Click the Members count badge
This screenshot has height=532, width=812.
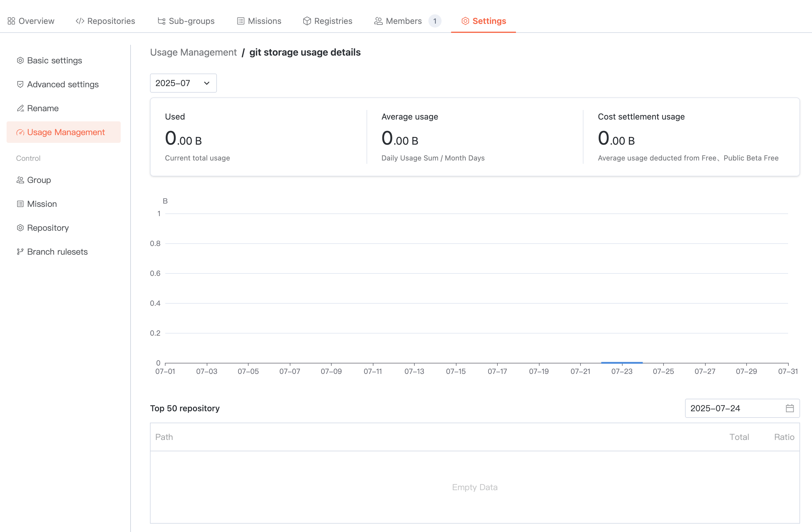click(435, 21)
